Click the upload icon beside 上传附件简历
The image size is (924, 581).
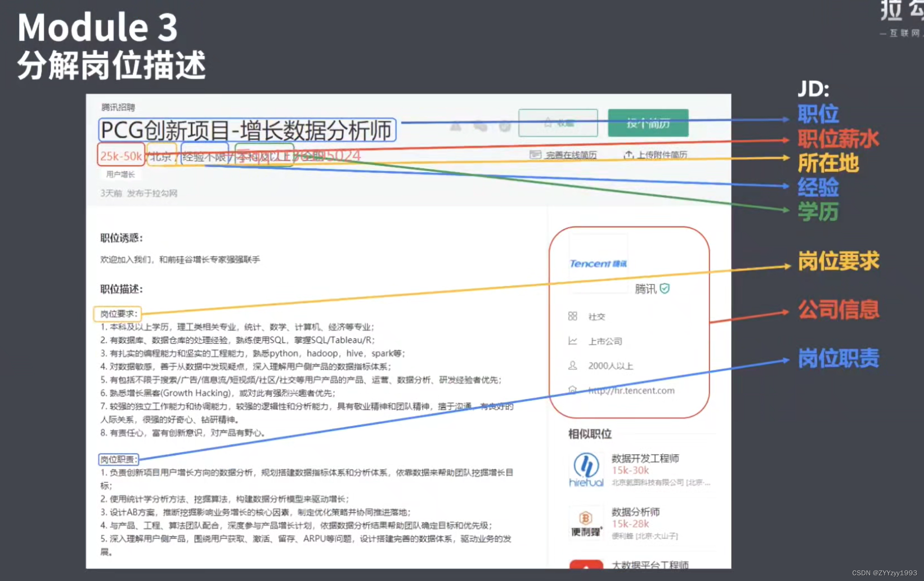coord(628,155)
